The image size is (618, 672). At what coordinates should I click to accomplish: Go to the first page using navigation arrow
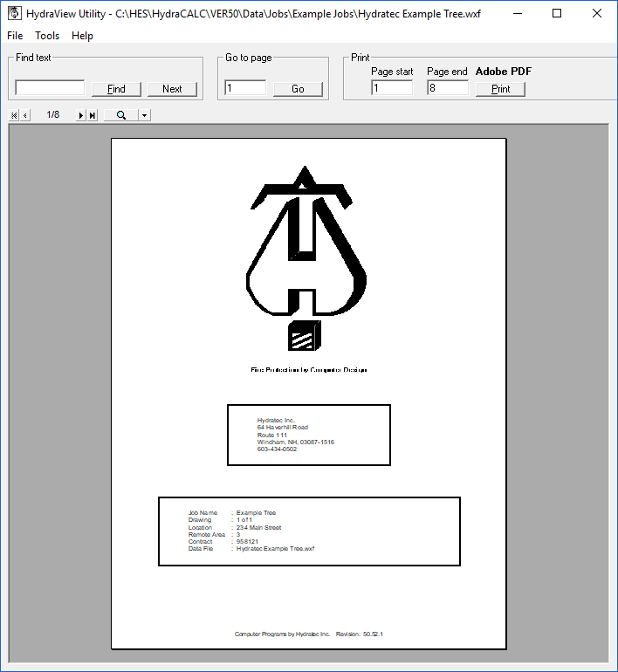[14, 115]
